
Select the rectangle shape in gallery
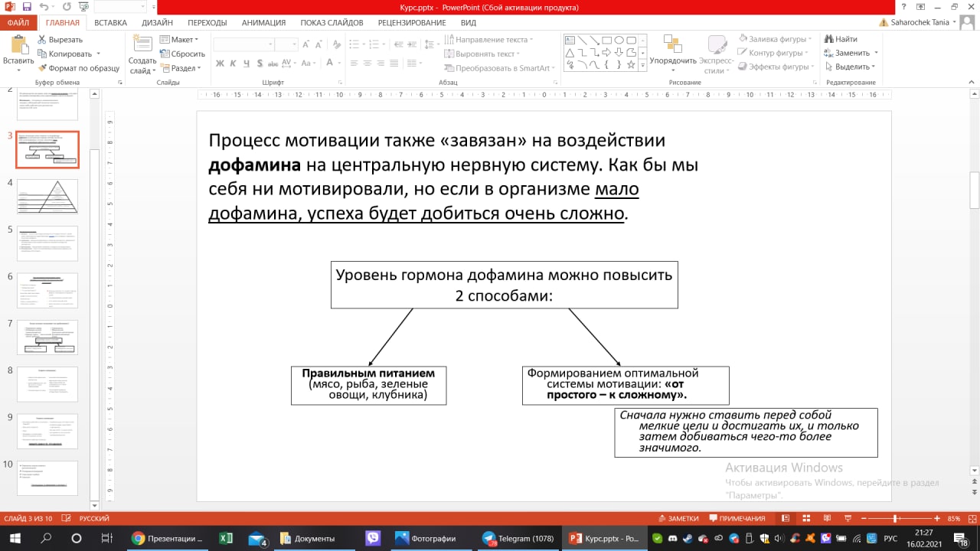point(606,40)
